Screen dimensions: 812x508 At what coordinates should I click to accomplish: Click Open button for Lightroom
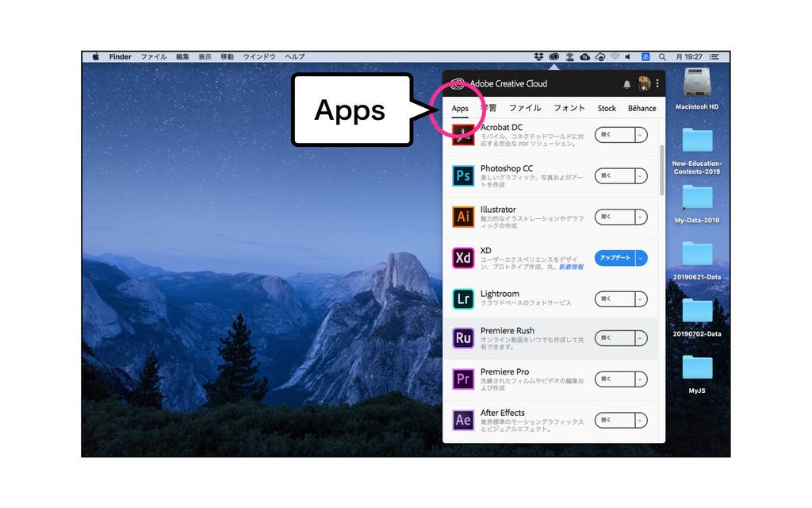point(615,299)
